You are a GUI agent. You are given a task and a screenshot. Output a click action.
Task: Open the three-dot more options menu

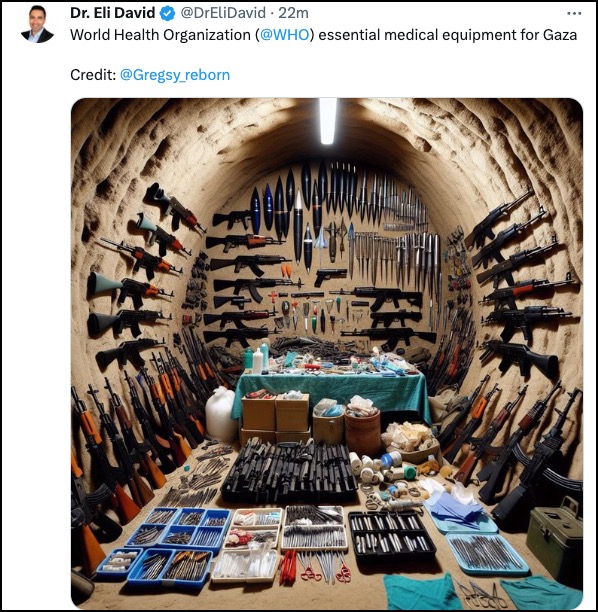[574, 13]
